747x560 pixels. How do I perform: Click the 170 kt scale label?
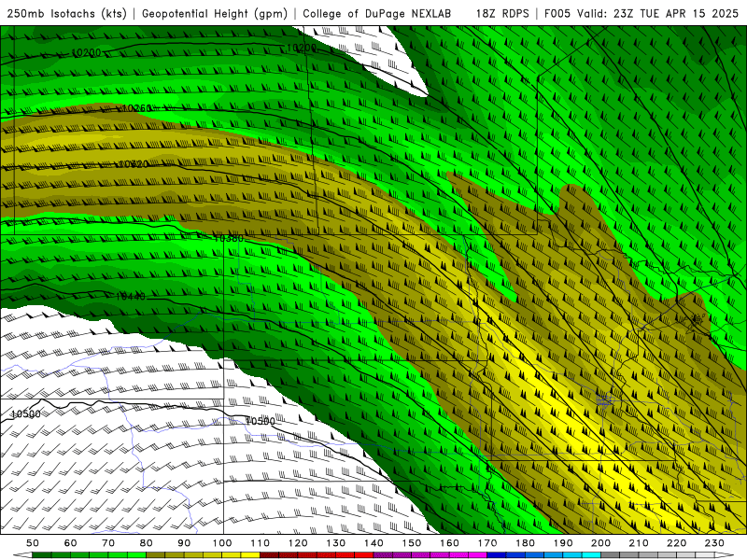click(x=487, y=543)
